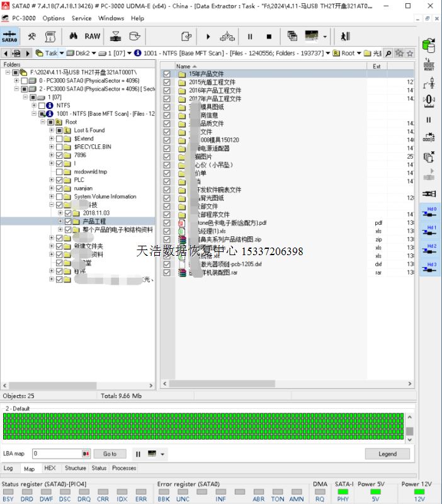The width and height of the screenshot is (442, 504).
Task: Click the Exit running-man icon in toolbar
Action: coord(345,37)
